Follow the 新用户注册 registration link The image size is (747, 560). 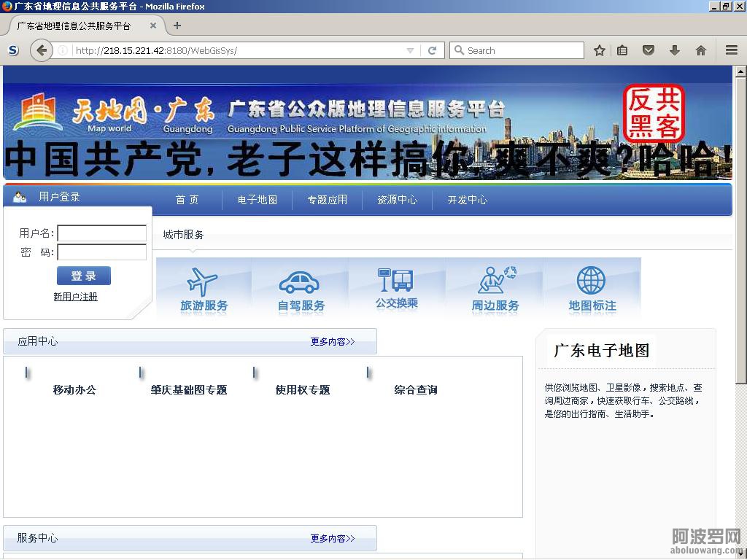pos(75,297)
